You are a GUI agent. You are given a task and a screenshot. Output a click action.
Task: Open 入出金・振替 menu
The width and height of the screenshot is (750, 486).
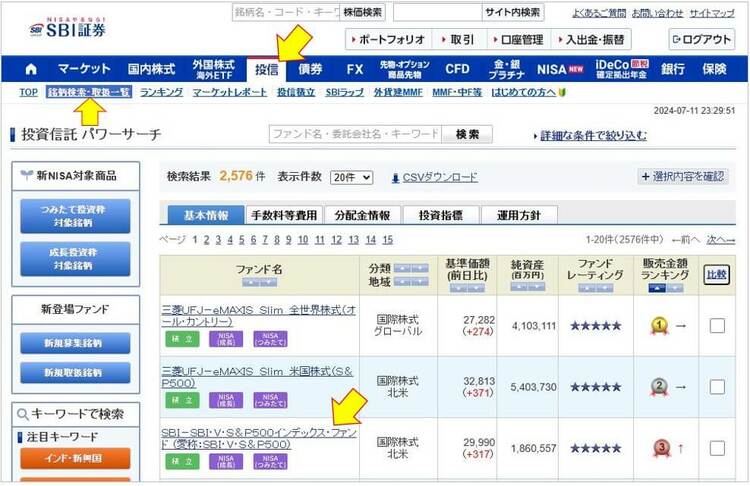(591, 40)
